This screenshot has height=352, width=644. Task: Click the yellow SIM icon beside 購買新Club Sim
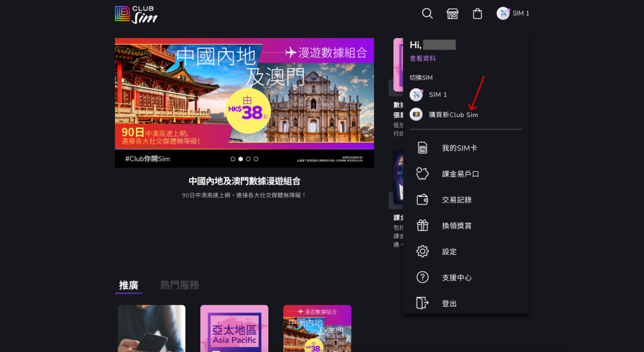[416, 114]
